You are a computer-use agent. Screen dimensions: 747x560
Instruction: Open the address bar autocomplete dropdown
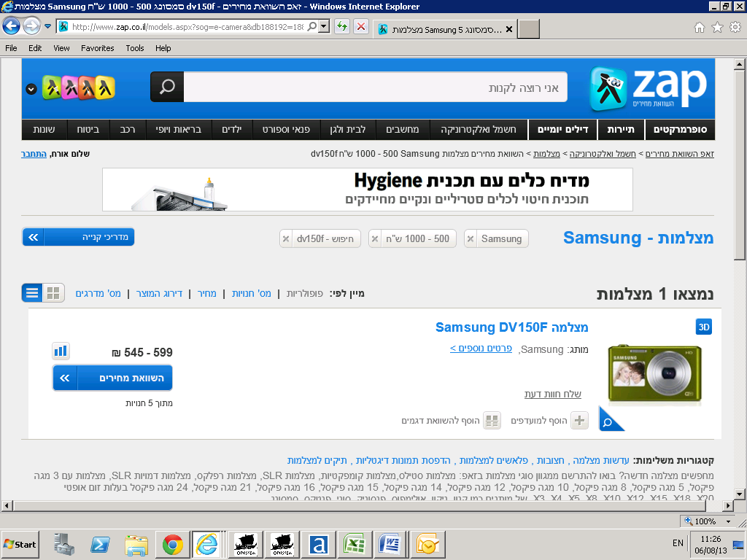coord(325,27)
